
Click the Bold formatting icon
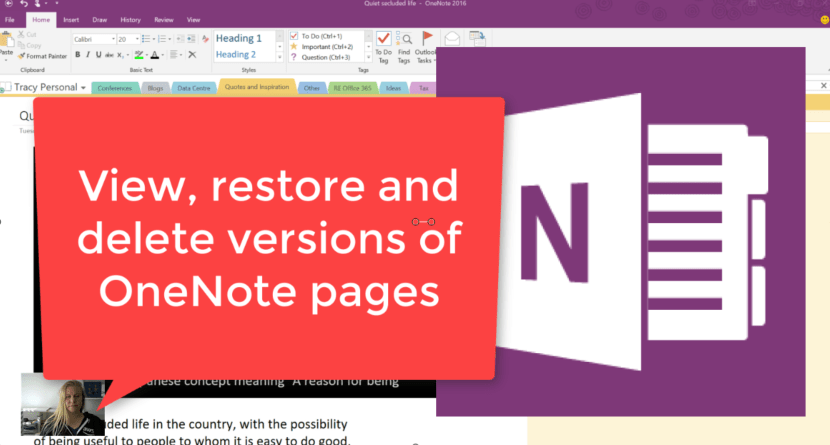click(77, 55)
